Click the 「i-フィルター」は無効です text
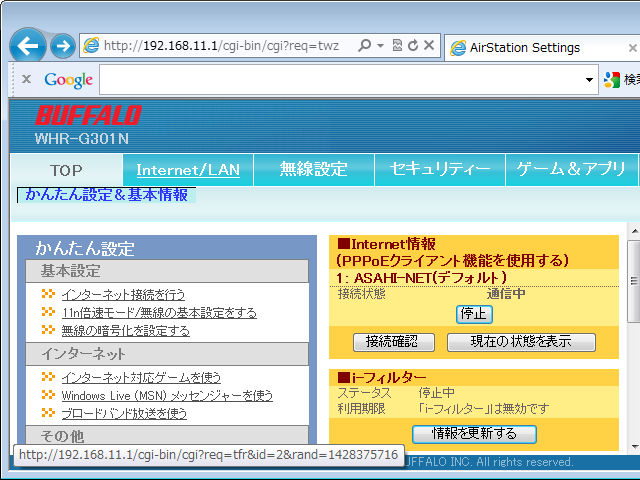Screen dimensions: 640x480 click(484, 409)
